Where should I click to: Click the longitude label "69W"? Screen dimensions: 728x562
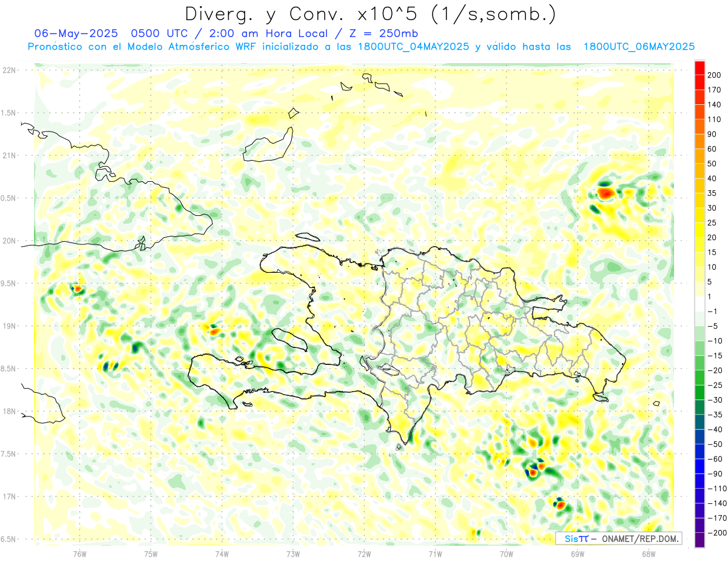[x=578, y=554]
